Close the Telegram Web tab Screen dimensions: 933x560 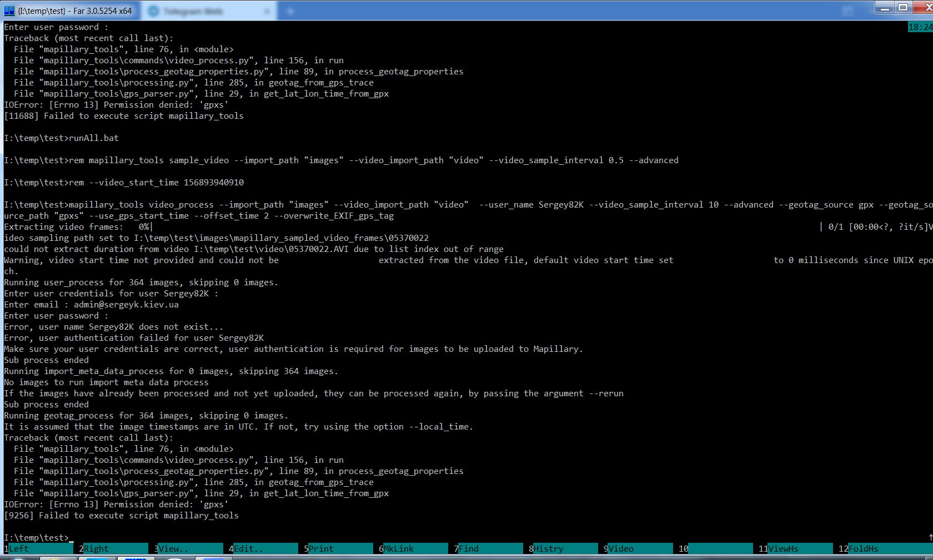[x=267, y=11]
